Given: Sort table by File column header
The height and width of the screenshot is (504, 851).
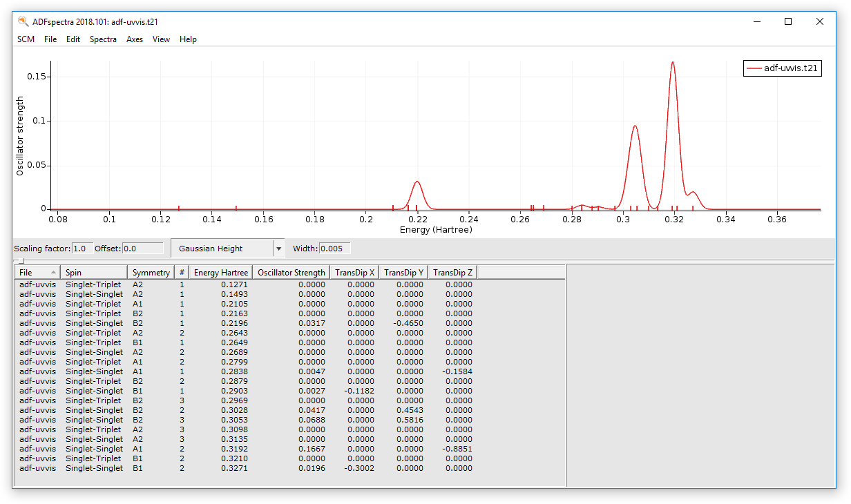Looking at the screenshot, I should [38, 273].
